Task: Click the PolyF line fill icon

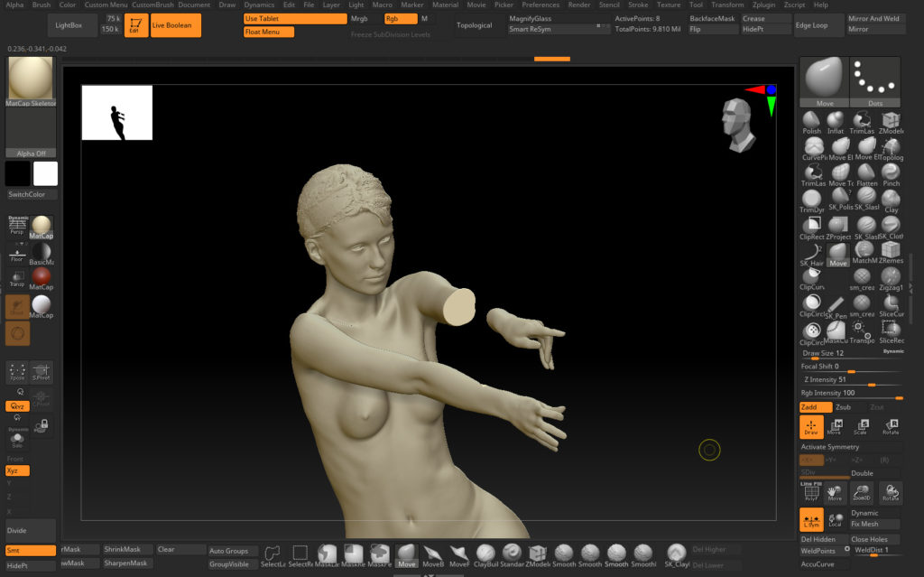Action: tap(811, 491)
